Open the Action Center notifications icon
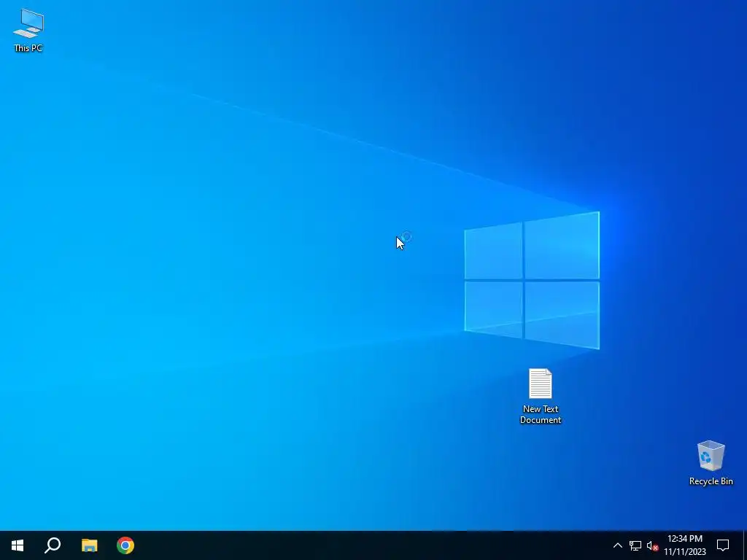This screenshot has height=560, width=747. coord(723,545)
